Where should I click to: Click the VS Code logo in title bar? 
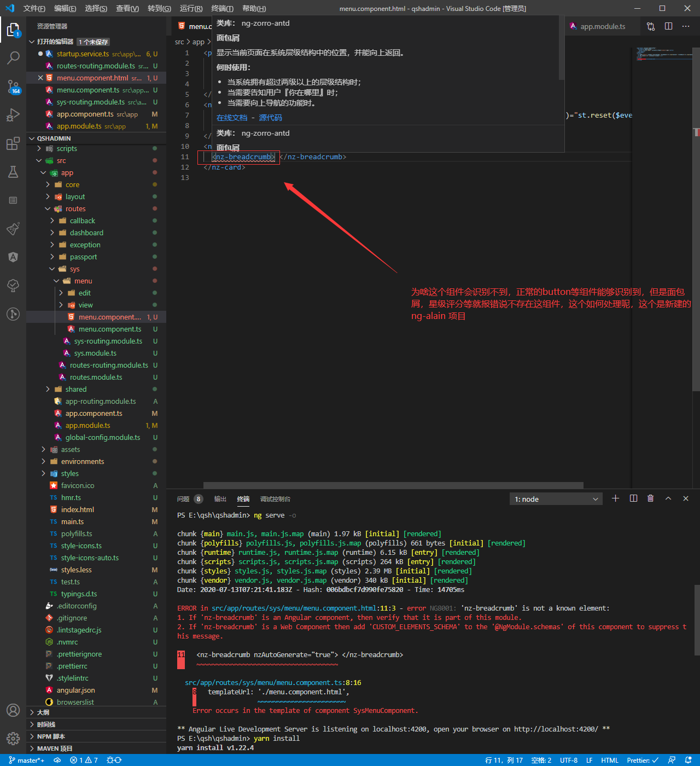(x=9, y=8)
